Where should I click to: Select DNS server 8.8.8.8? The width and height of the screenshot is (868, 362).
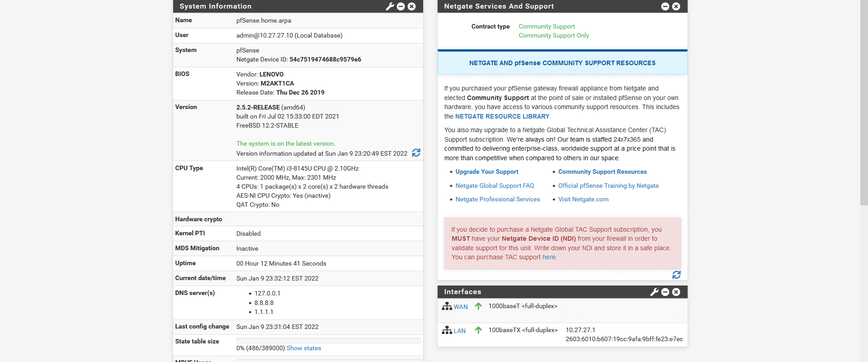(264, 303)
